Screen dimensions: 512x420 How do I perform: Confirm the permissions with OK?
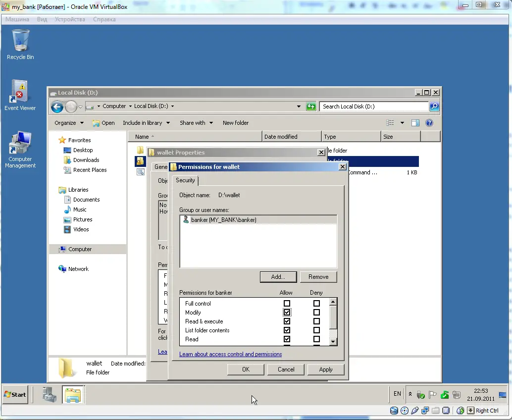tap(246, 369)
